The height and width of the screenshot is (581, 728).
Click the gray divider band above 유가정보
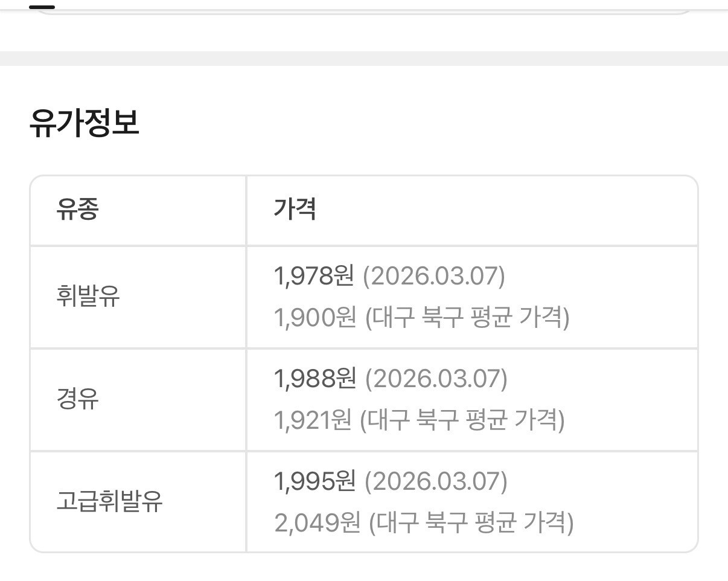click(x=364, y=59)
